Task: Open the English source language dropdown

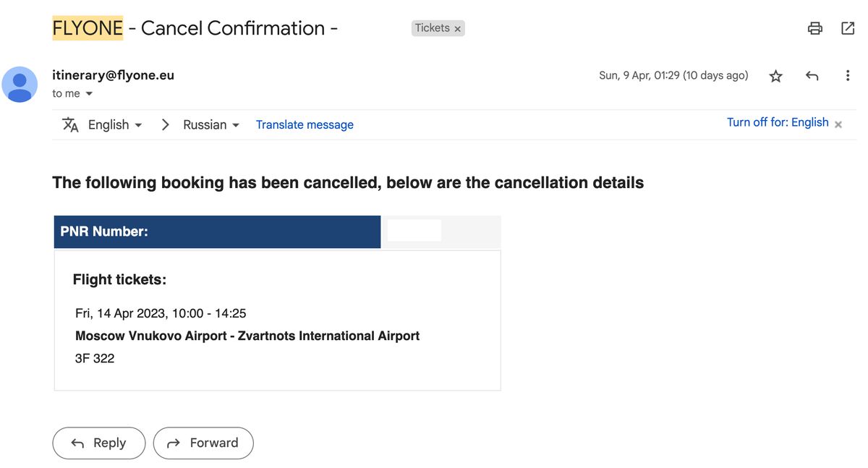Action: 115,124
